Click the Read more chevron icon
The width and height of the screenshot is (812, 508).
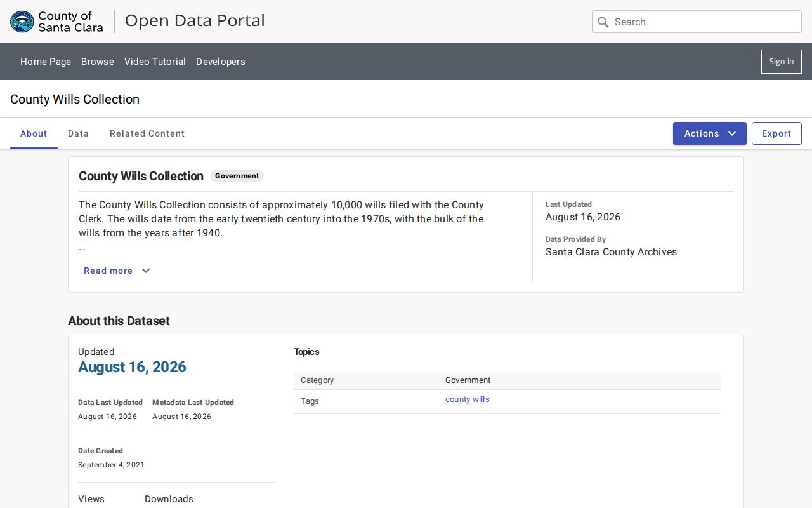(x=146, y=271)
